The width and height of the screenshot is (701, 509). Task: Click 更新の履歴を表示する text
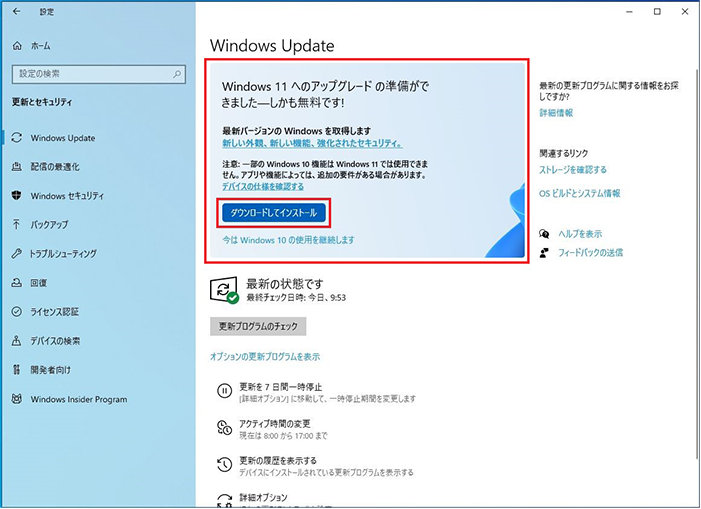coord(278,460)
